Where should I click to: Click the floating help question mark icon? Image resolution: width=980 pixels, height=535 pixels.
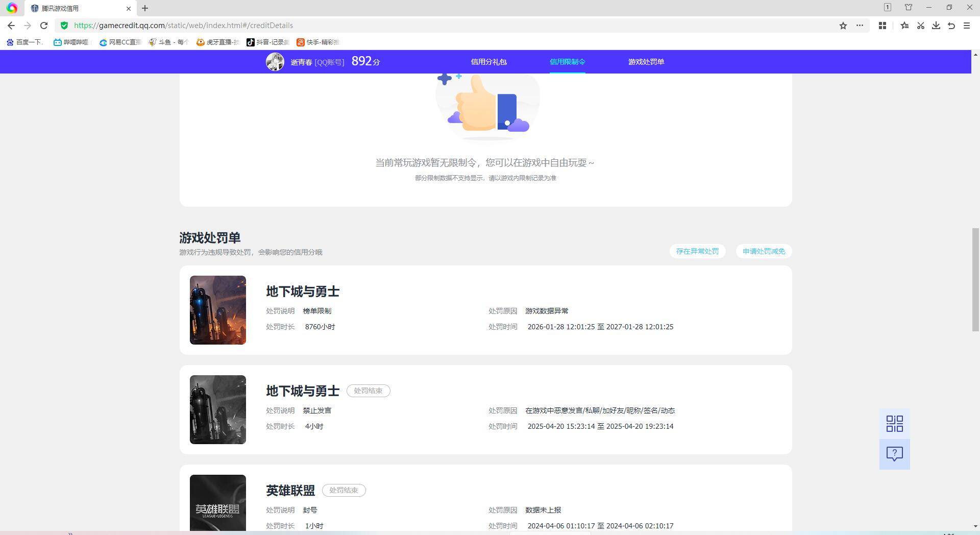click(x=894, y=454)
